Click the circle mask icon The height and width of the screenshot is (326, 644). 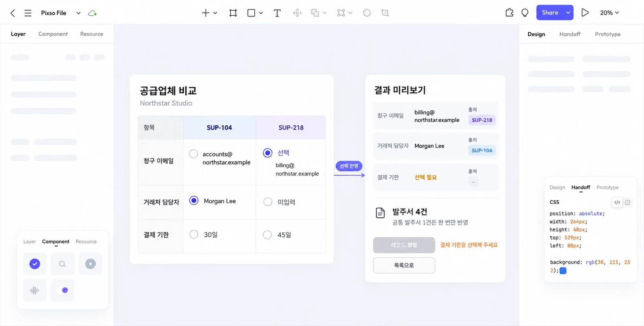tap(367, 13)
